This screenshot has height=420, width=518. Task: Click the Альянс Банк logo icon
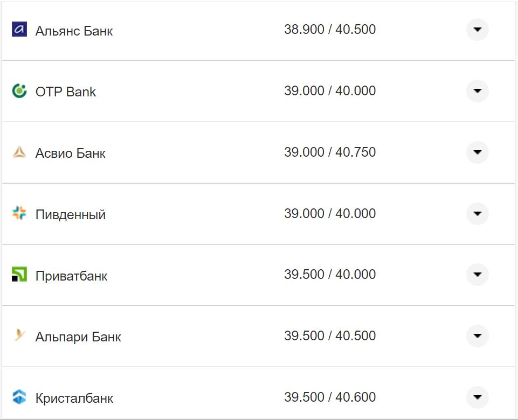19,30
